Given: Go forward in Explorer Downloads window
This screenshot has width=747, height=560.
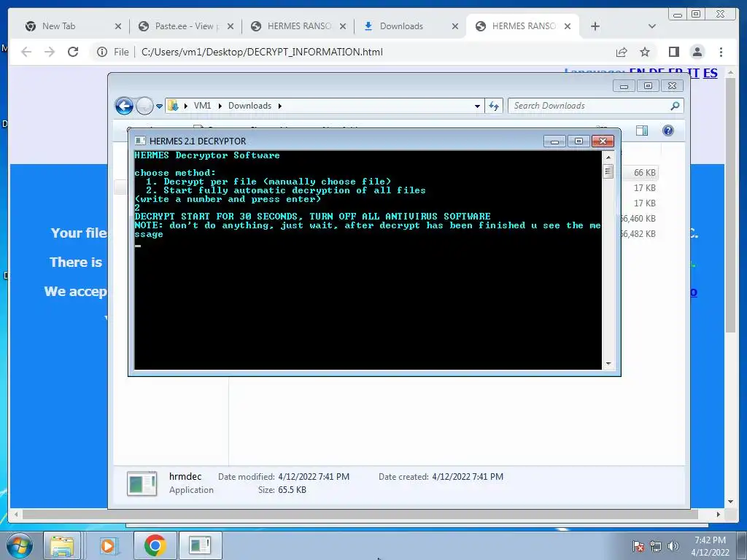Looking at the screenshot, I should [x=144, y=106].
